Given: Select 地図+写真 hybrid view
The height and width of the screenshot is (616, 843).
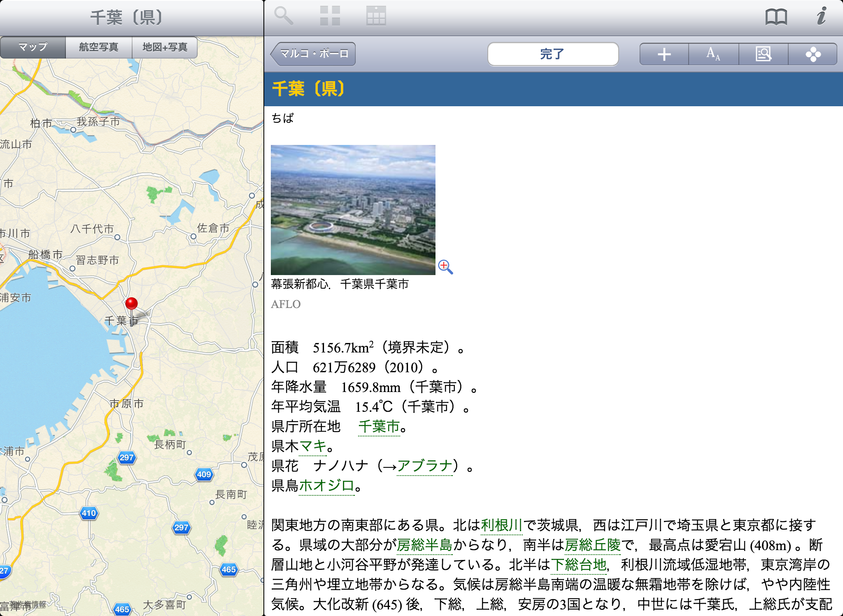Looking at the screenshot, I should [165, 47].
